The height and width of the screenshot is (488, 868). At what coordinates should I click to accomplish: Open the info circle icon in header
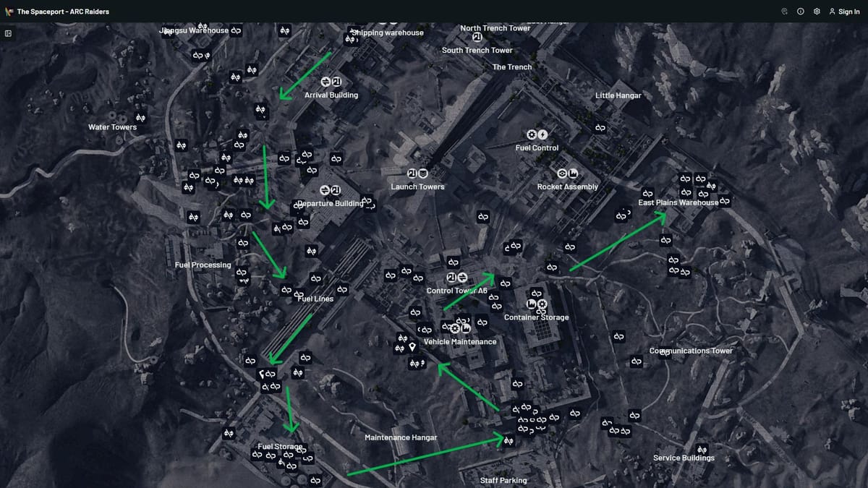tap(801, 12)
